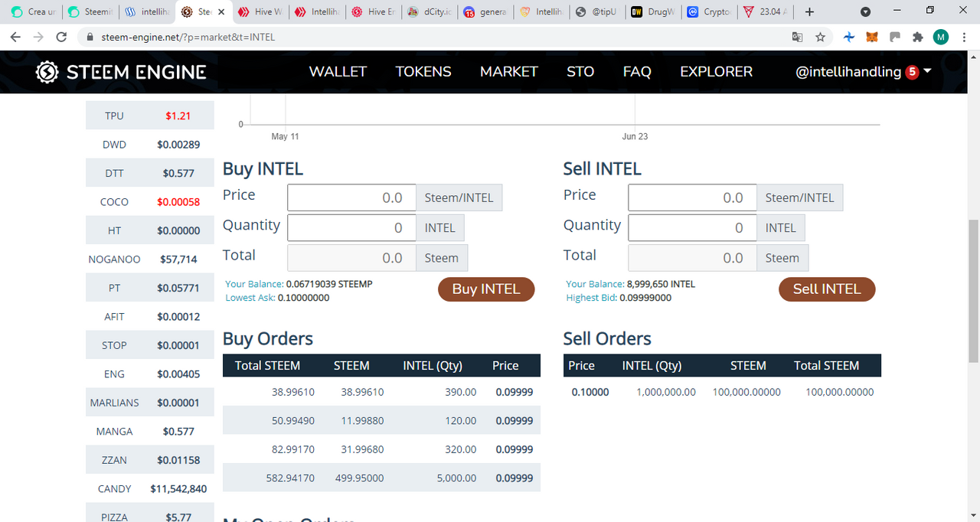Switch to the first Hive W tab
The height and width of the screenshot is (522, 980).
pos(259,12)
